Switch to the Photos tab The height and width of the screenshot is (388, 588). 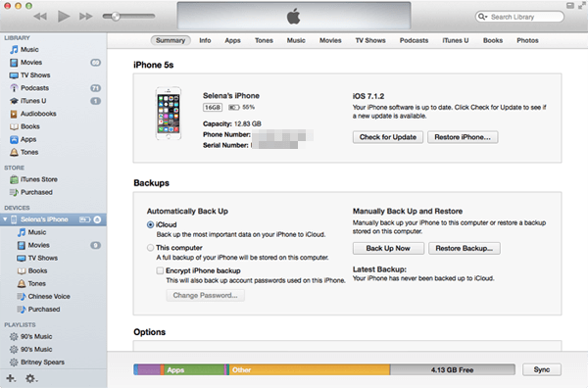(527, 40)
